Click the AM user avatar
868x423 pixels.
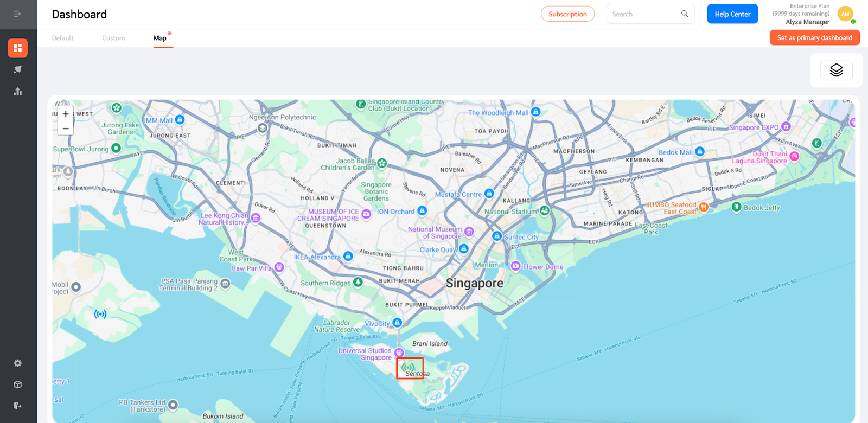(845, 14)
